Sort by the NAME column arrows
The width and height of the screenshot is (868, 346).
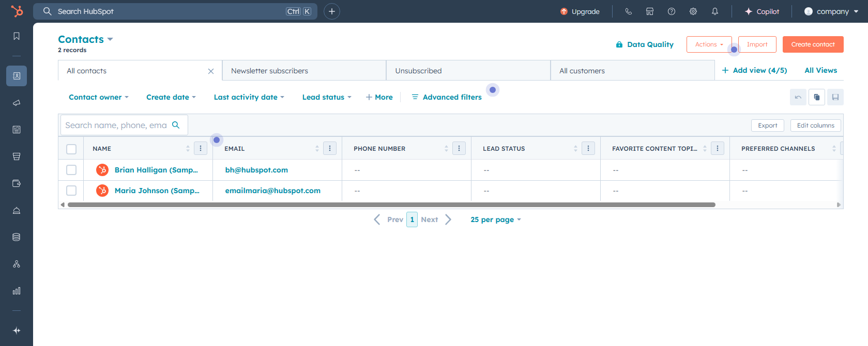(x=188, y=149)
